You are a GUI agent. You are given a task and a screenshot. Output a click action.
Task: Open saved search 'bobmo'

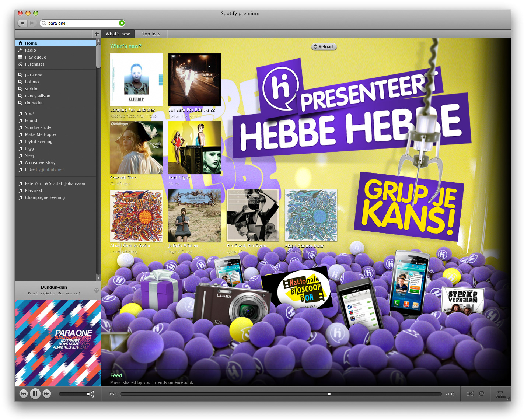point(55,82)
